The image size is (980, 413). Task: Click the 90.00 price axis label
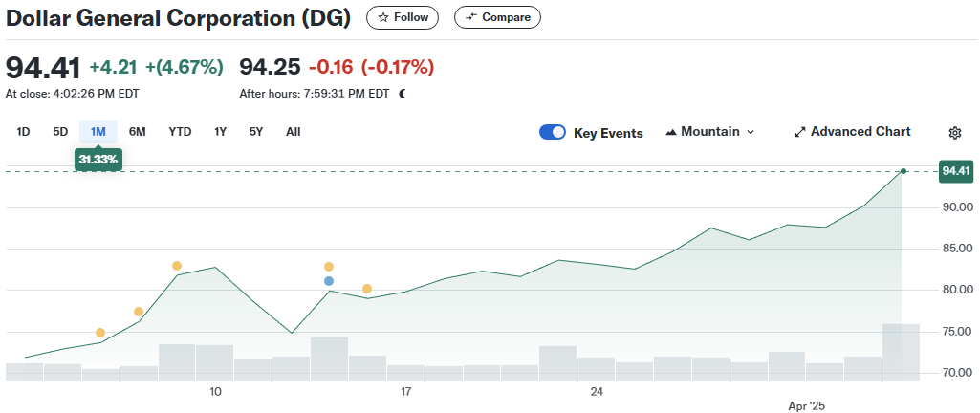pyautogui.click(x=957, y=207)
